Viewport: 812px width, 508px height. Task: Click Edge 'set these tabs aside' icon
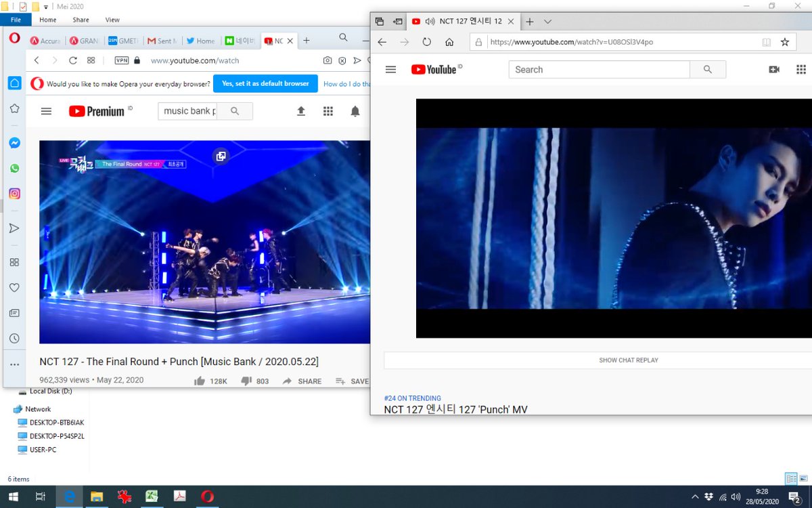click(398, 22)
